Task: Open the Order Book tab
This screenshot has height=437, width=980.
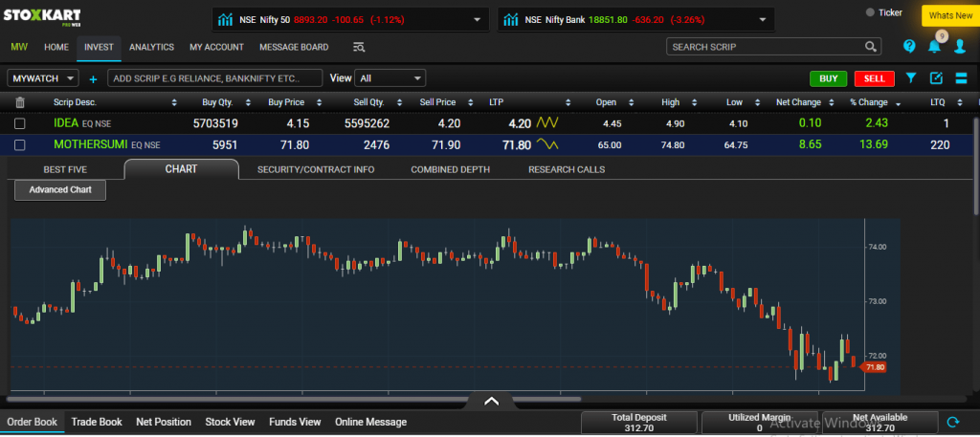Action: (32, 422)
